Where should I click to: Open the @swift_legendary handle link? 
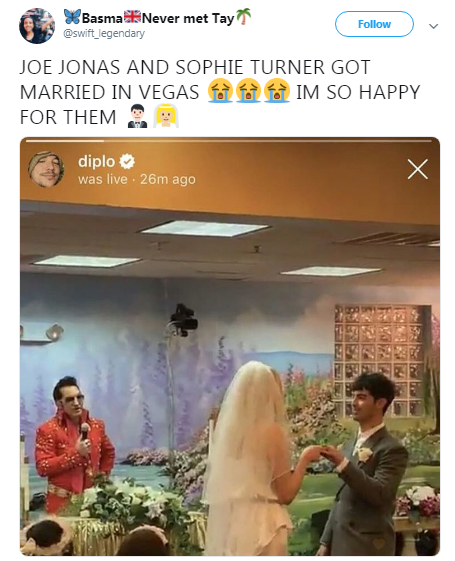tap(104, 34)
